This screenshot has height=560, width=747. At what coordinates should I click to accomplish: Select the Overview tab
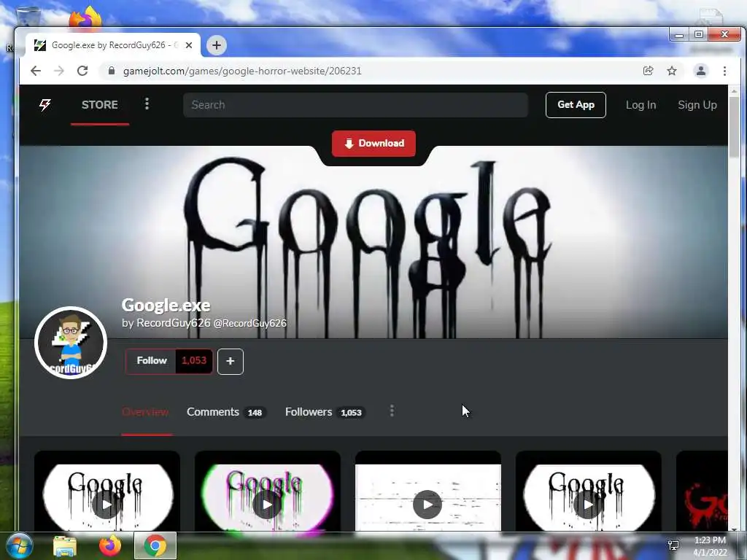click(145, 412)
